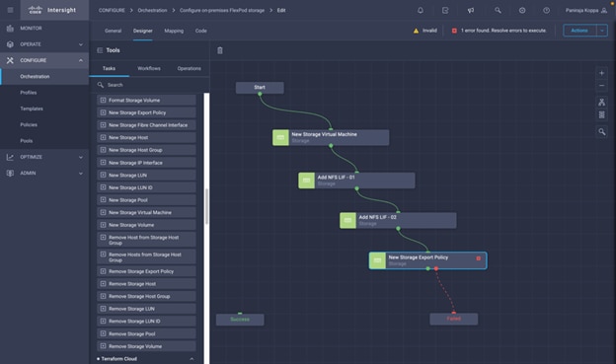Image resolution: width=616 pixels, height=364 pixels.
Task: Switch to the Mapping tab
Action: tap(174, 31)
